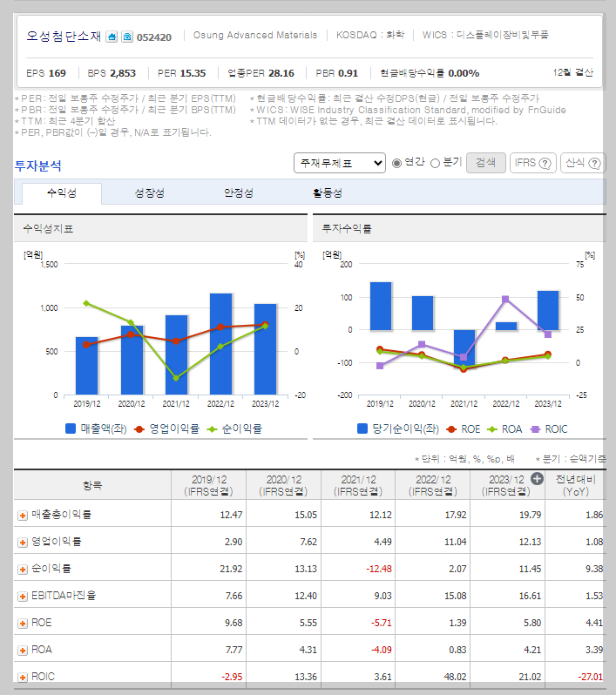Expand the ROE row

(x=23, y=624)
